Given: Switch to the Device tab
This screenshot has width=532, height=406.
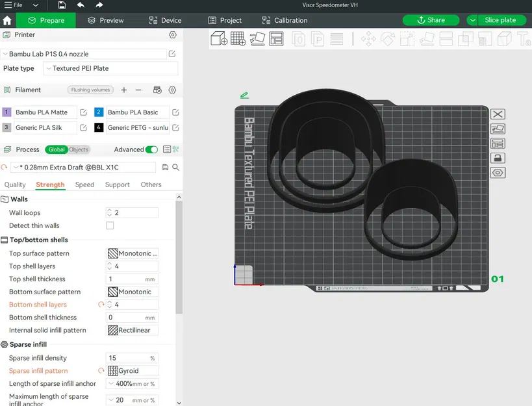Looking at the screenshot, I should click(x=165, y=20).
